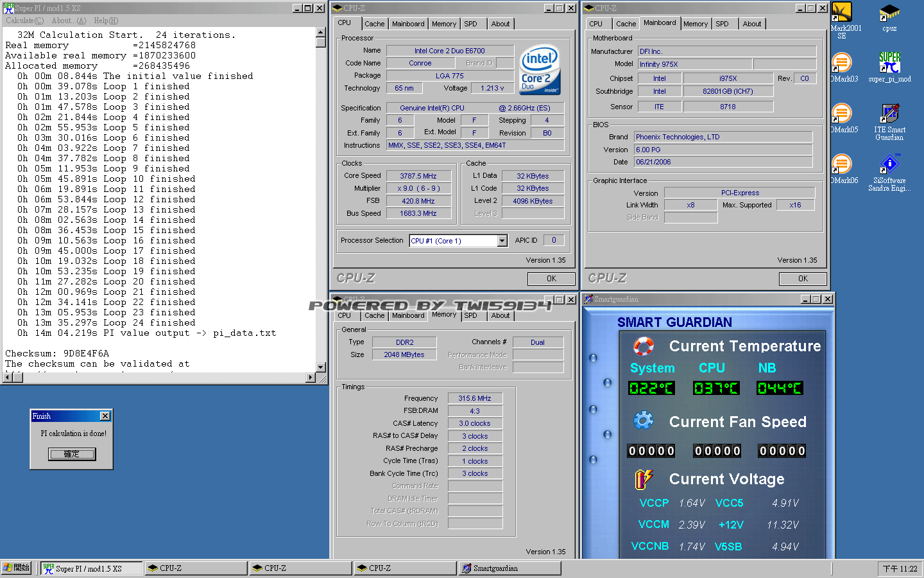The height and width of the screenshot is (578, 924).
Task: Expand the Processor Selection dropdown
Action: coord(502,241)
